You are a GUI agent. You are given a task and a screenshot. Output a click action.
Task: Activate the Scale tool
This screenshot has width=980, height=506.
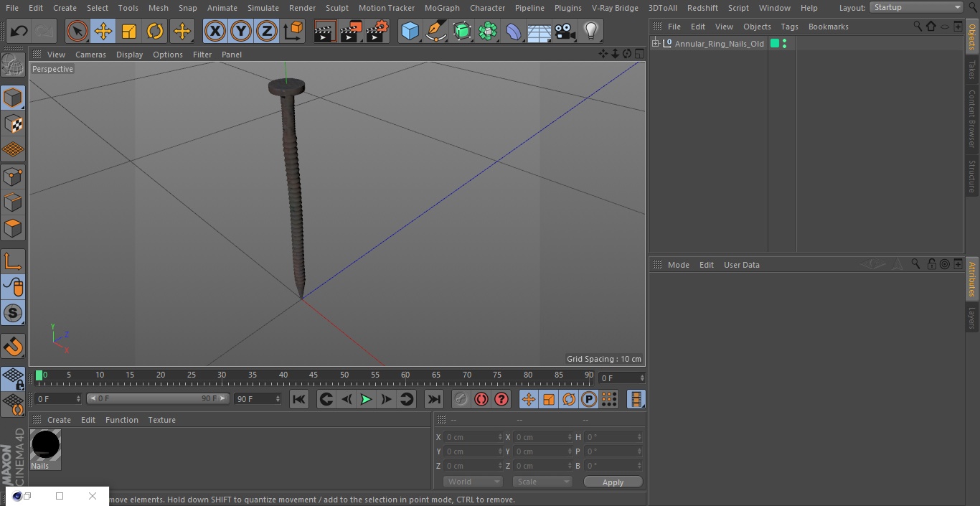point(129,31)
